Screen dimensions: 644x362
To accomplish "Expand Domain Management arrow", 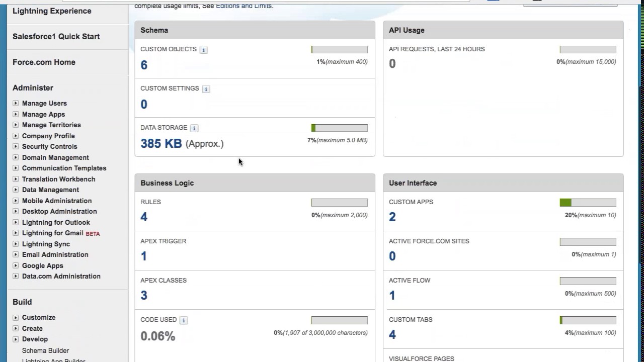I will click(x=16, y=157).
